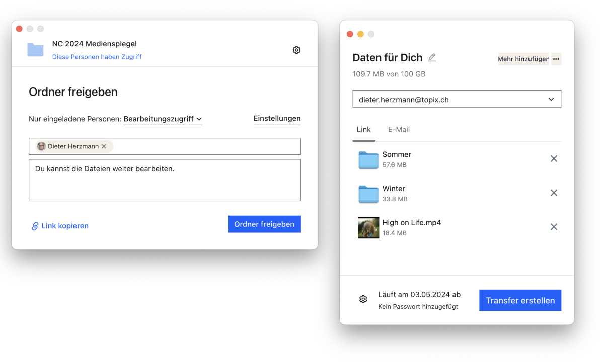Click 109.7 MB von 100 GB text
The image size is (604, 364).
click(389, 74)
